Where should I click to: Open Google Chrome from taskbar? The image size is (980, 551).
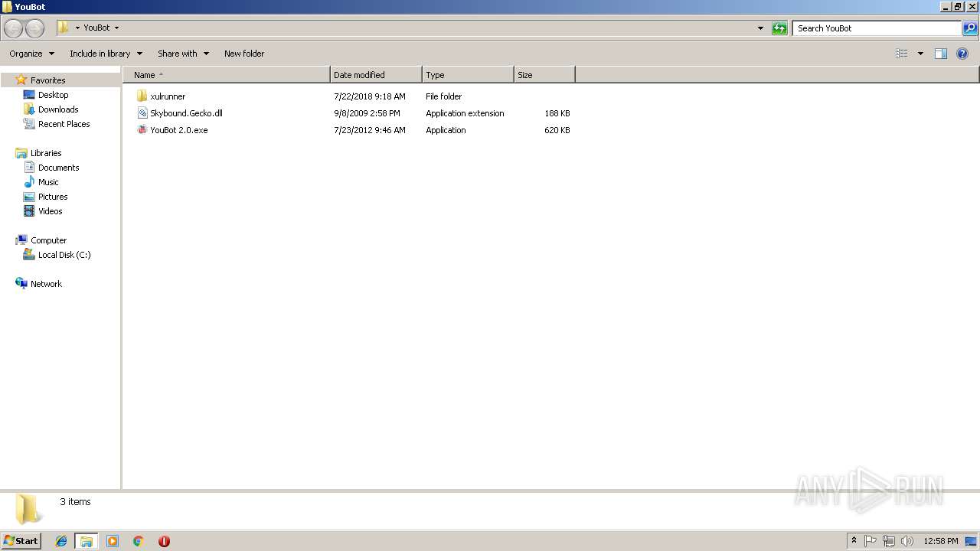tap(139, 541)
